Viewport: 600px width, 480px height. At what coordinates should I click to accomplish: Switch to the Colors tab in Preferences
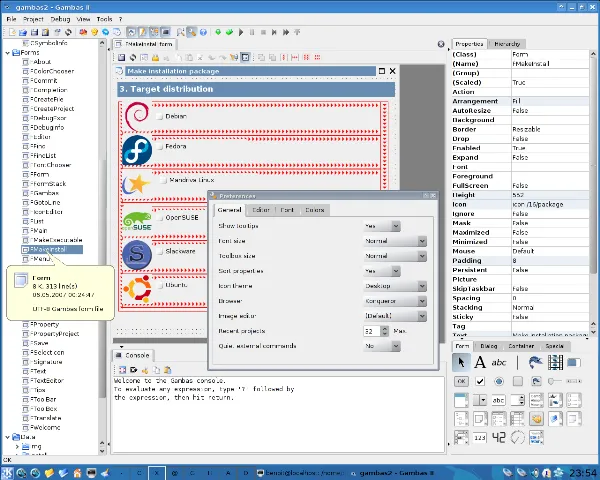[x=314, y=210]
